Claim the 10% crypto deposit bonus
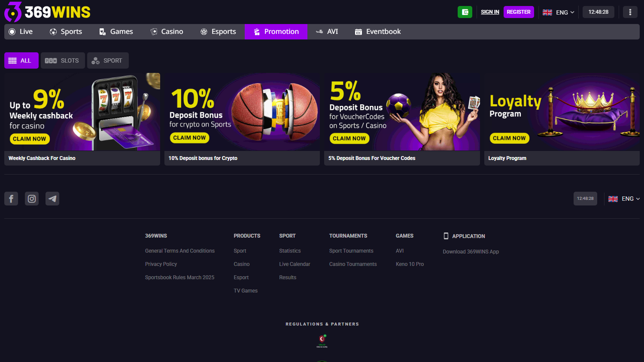Screen dimensions: 644x362 pyautogui.click(x=190, y=138)
